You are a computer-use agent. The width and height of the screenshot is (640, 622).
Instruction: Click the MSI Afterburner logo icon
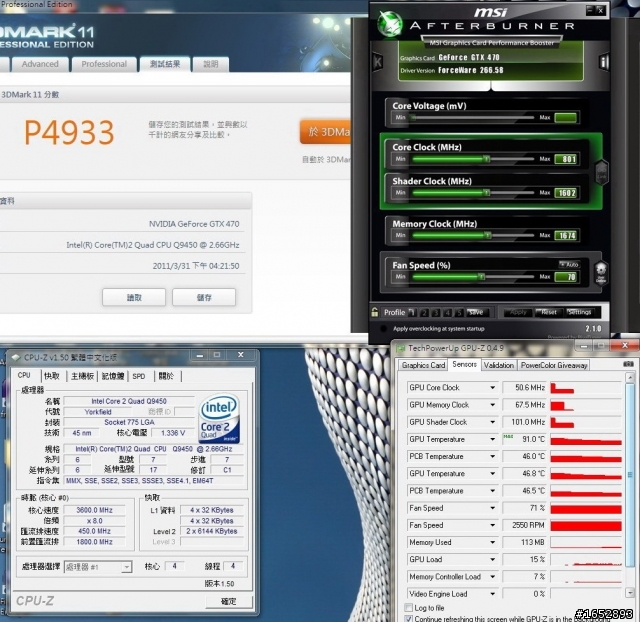coord(389,23)
